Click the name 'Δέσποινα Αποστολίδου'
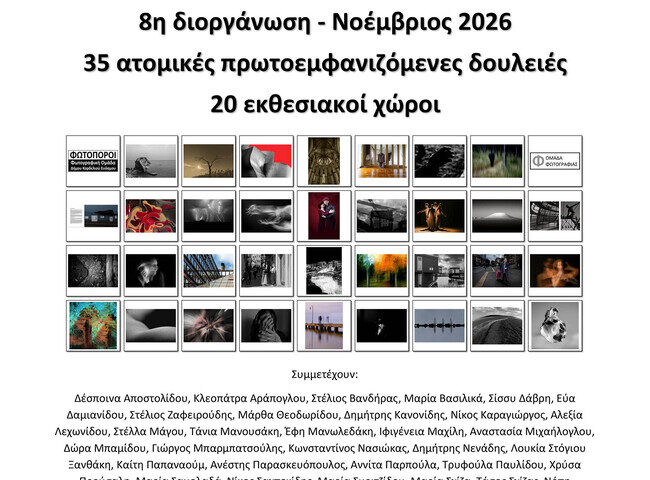Viewport: 650px width, 480px height. pyautogui.click(x=131, y=398)
